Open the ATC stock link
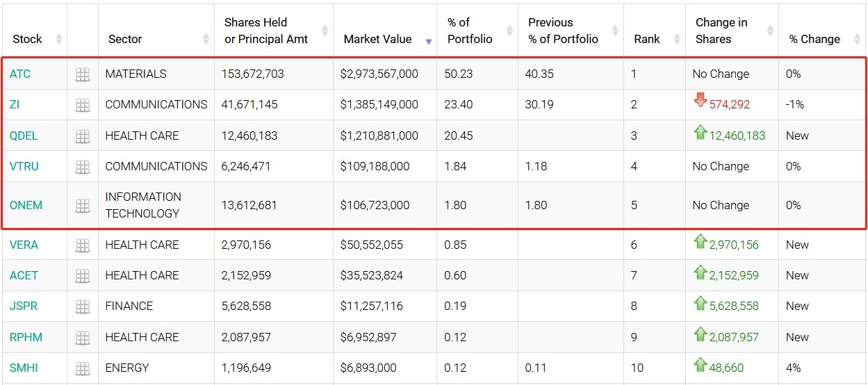The width and height of the screenshot is (868, 385). point(20,74)
